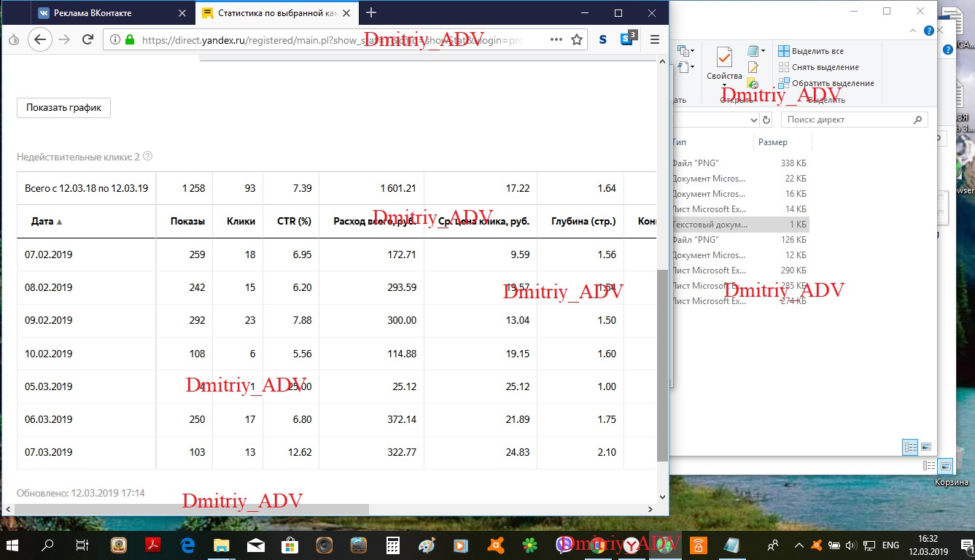Viewport: 975px width, 560px height.
Task: Click the direct.yandex.ru address bar
Action: pyautogui.click(x=346, y=39)
